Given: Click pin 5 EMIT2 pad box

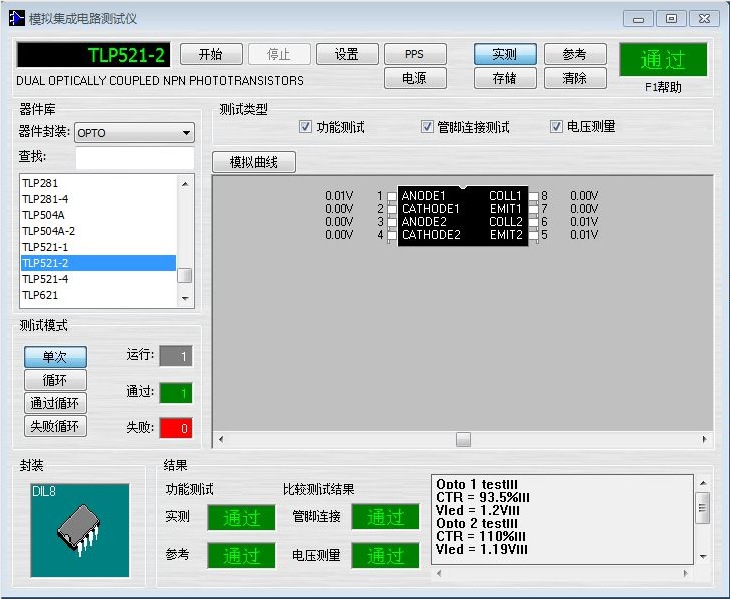Looking at the screenshot, I should pos(534,235).
